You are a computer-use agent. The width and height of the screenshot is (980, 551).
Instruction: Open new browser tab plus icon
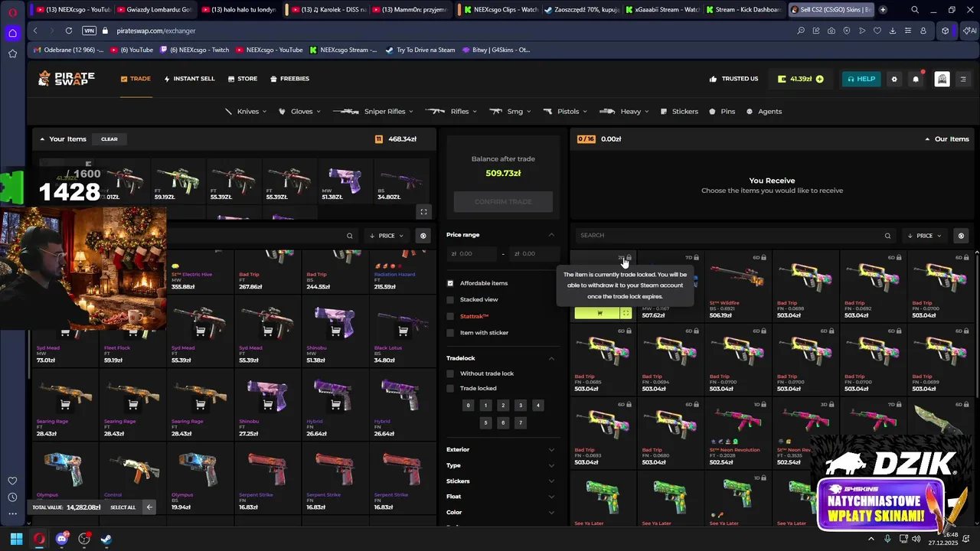(x=883, y=10)
